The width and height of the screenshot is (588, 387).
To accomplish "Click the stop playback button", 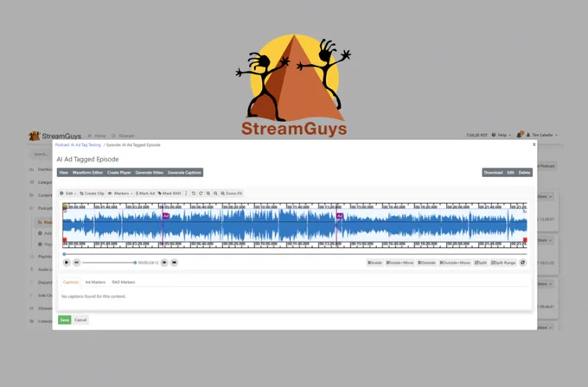I will point(174,263).
